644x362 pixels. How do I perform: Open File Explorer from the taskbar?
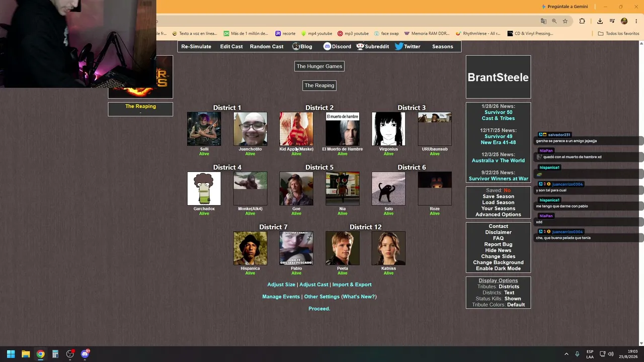point(26,354)
